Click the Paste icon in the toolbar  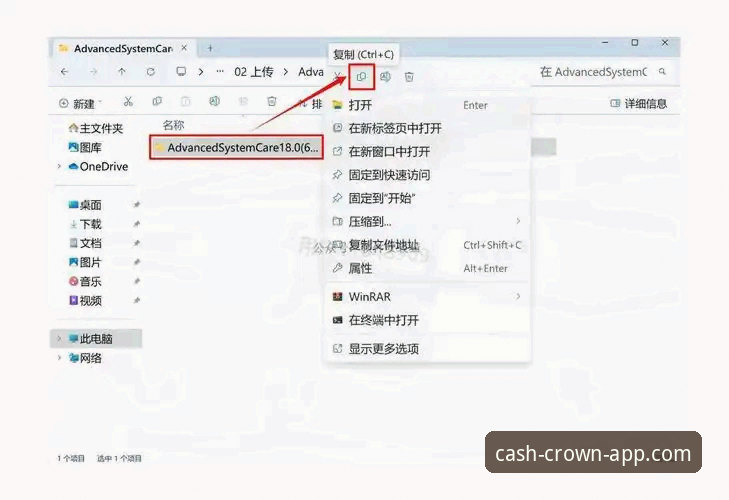click(x=186, y=101)
